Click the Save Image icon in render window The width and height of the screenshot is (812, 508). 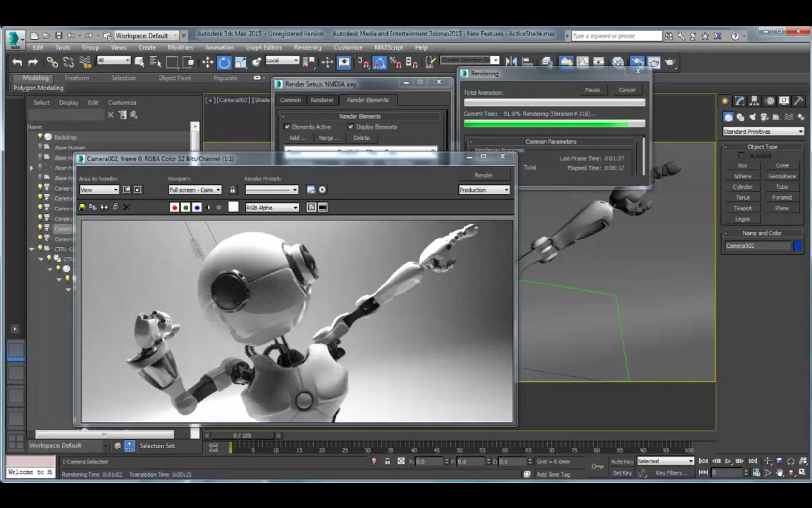point(82,207)
